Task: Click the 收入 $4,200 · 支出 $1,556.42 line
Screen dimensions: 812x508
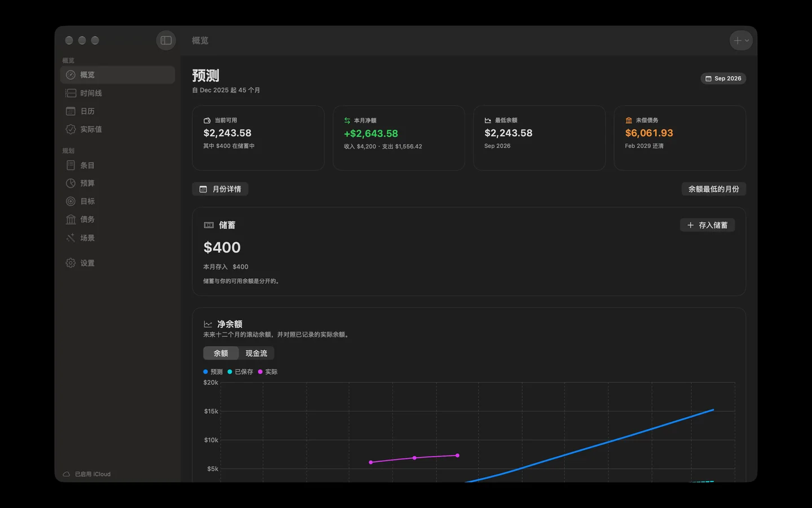Action: tap(383, 147)
